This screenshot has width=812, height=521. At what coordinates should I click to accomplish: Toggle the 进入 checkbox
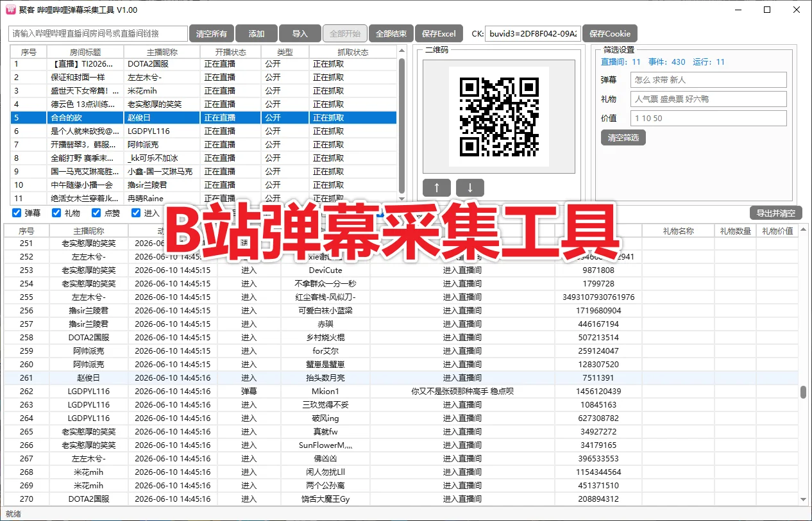point(136,213)
